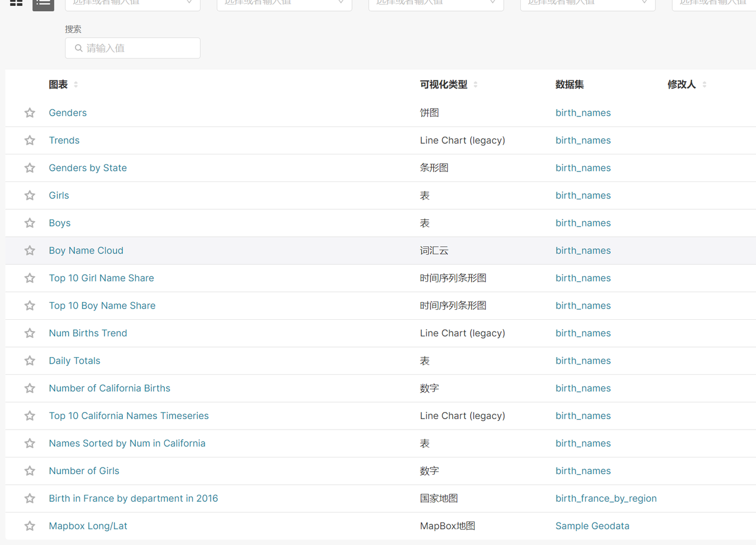
Task: Open the birth_france_by_region dataset link
Action: click(x=606, y=498)
